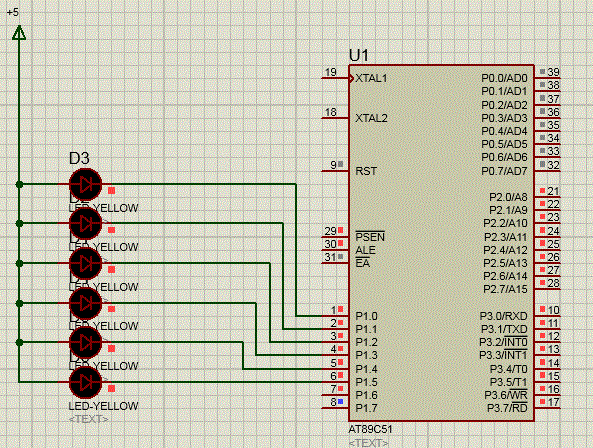The image size is (593, 448).
Task: Select the P0.3/AD3 pin name
Action: pyautogui.click(x=504, y=118)
